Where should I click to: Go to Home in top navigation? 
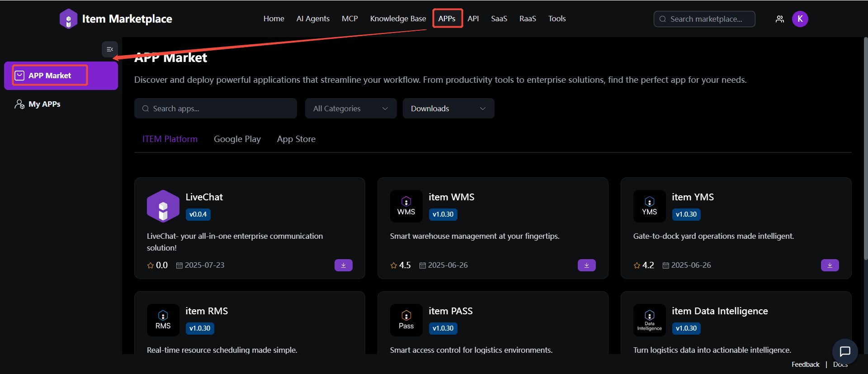274,19
